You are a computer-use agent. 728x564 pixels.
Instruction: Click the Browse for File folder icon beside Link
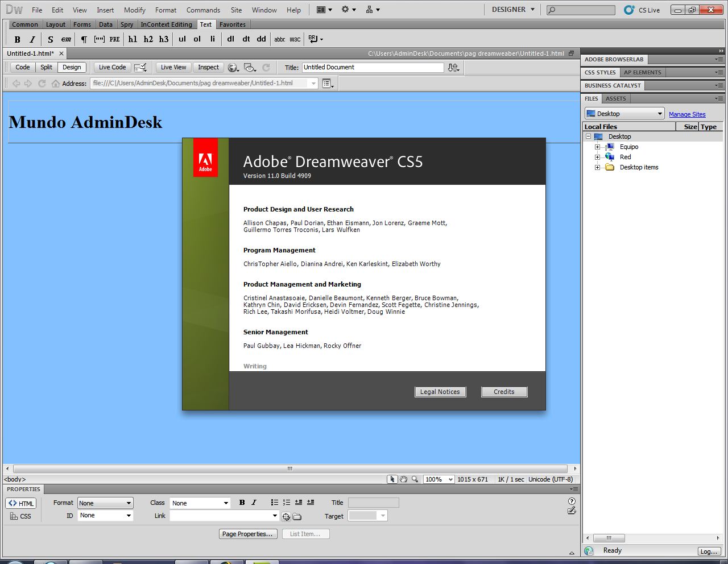[x=297, y=517]
